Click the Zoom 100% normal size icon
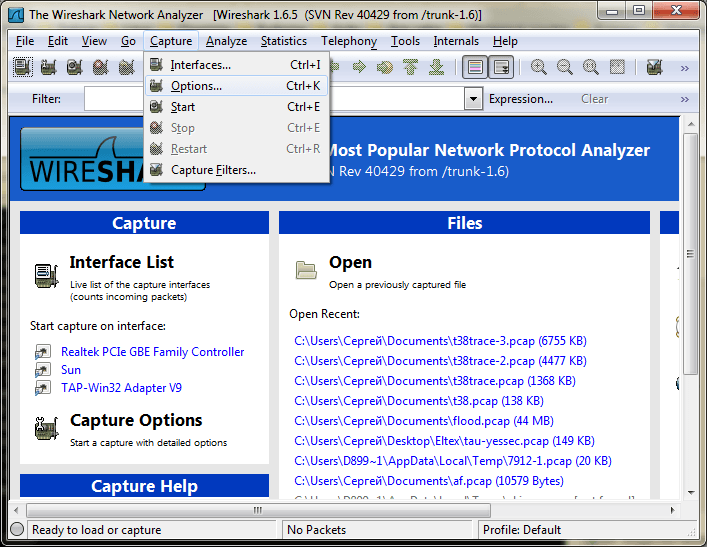 click(x=590, y=68)
